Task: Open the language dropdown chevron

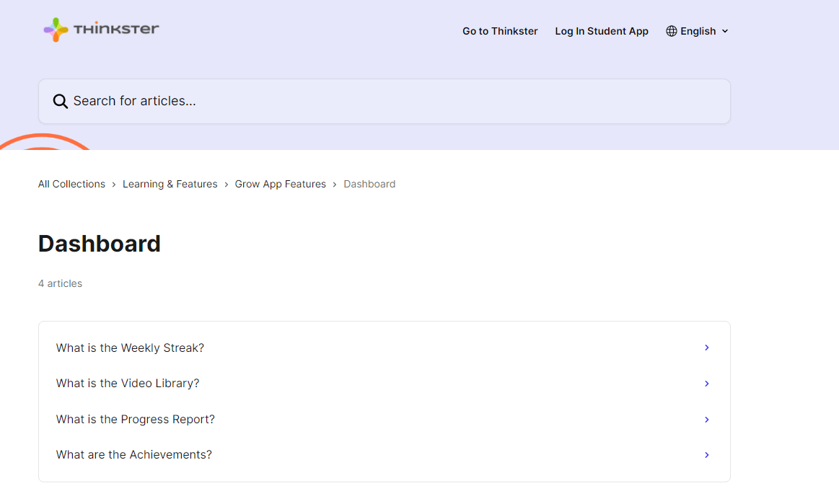Action: (x=725, y=31)
